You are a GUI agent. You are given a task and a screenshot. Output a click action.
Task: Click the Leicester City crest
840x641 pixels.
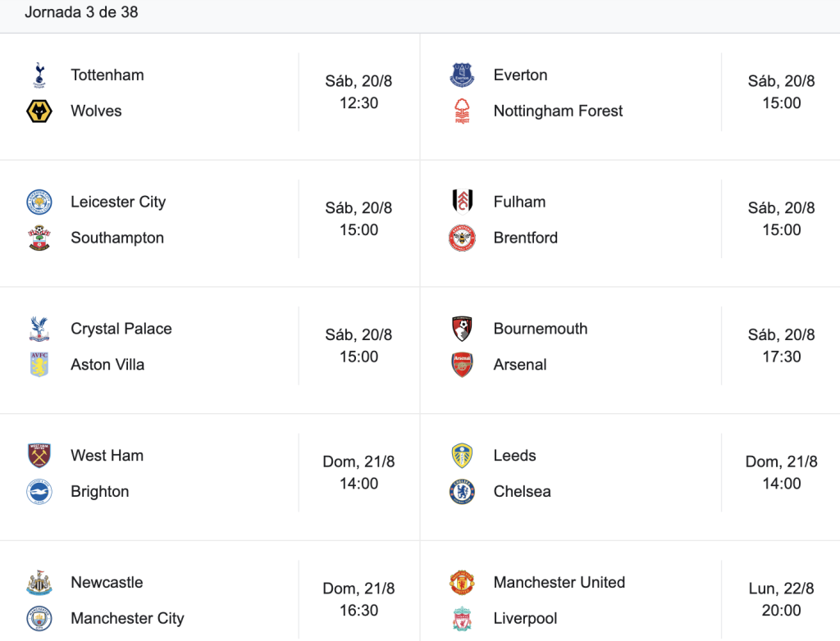tap(39, 202)
